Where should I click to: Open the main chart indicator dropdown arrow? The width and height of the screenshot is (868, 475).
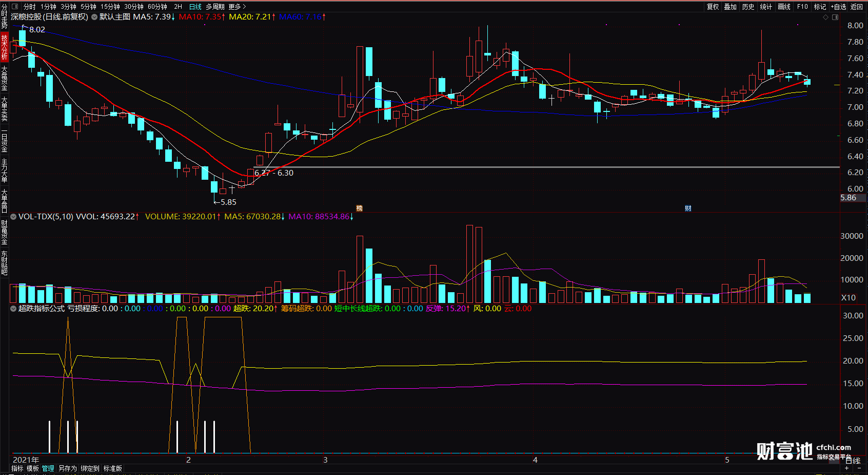point(94,17)
